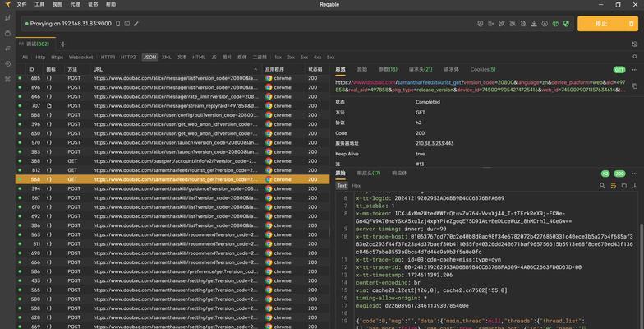Click the phone icon beside the proxy address
The height and width of the screenshot is (329, 644).
click(118, 24)
